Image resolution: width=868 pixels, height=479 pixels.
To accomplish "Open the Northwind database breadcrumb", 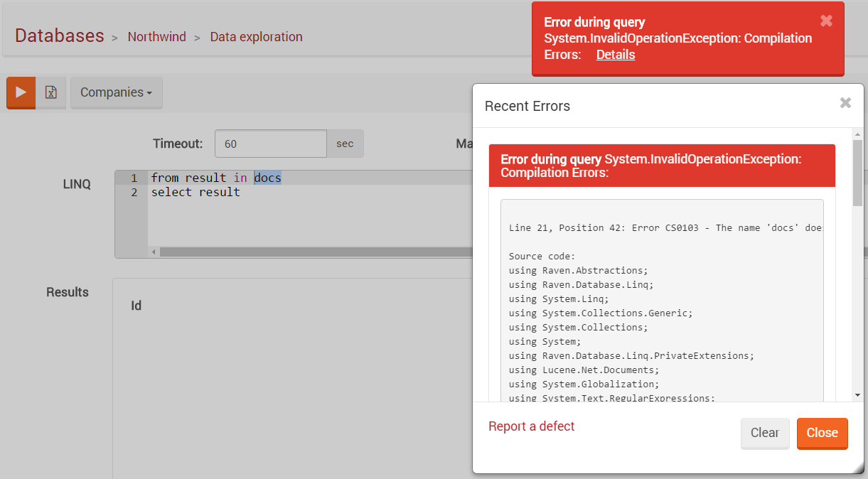I will 157,37.
